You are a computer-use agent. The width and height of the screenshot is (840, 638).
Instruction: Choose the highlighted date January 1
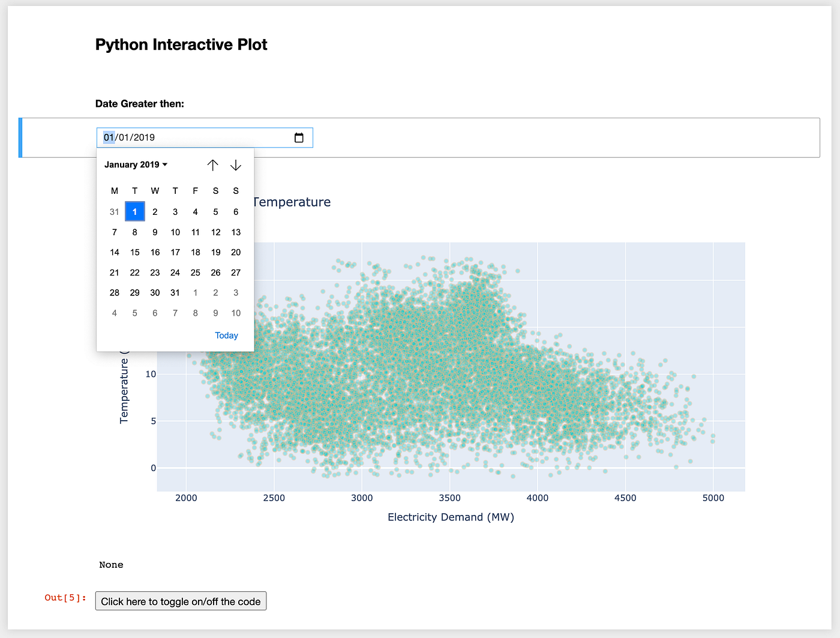click(135, 211)
